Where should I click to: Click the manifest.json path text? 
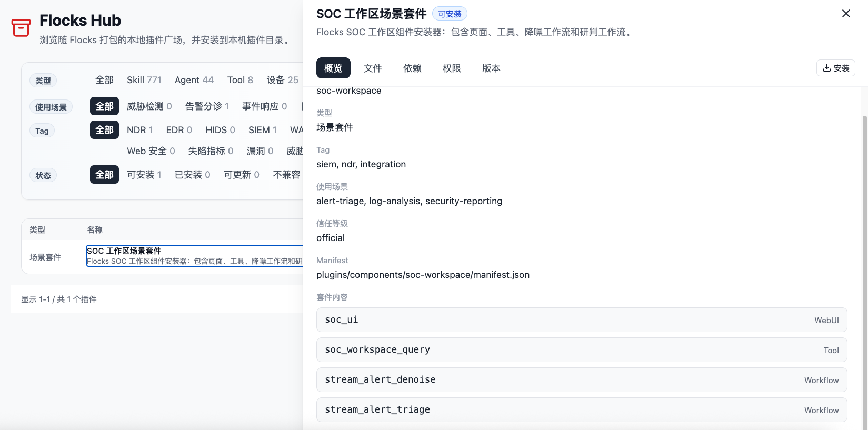pyautogui.click(x=423, y=275)
